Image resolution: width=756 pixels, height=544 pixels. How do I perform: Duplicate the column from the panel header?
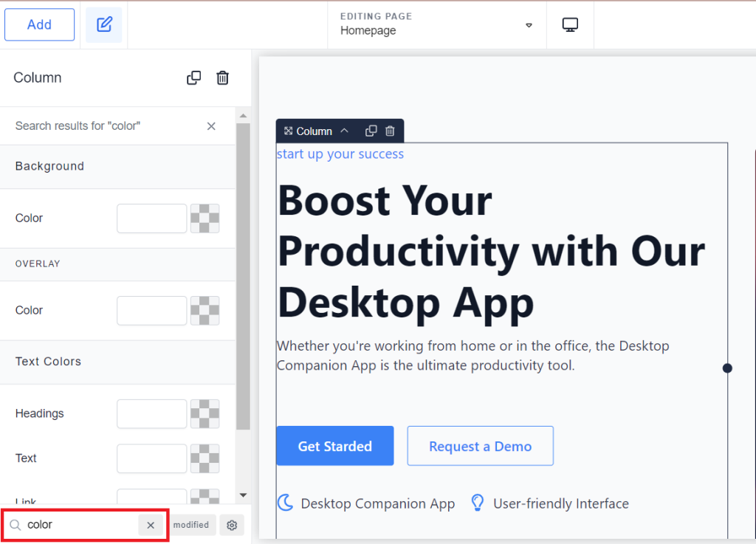194,78
